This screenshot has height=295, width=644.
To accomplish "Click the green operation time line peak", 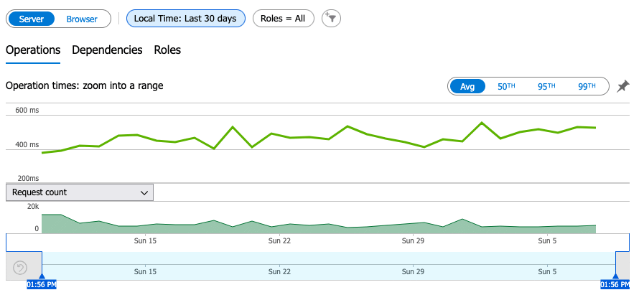I will 482,123.
